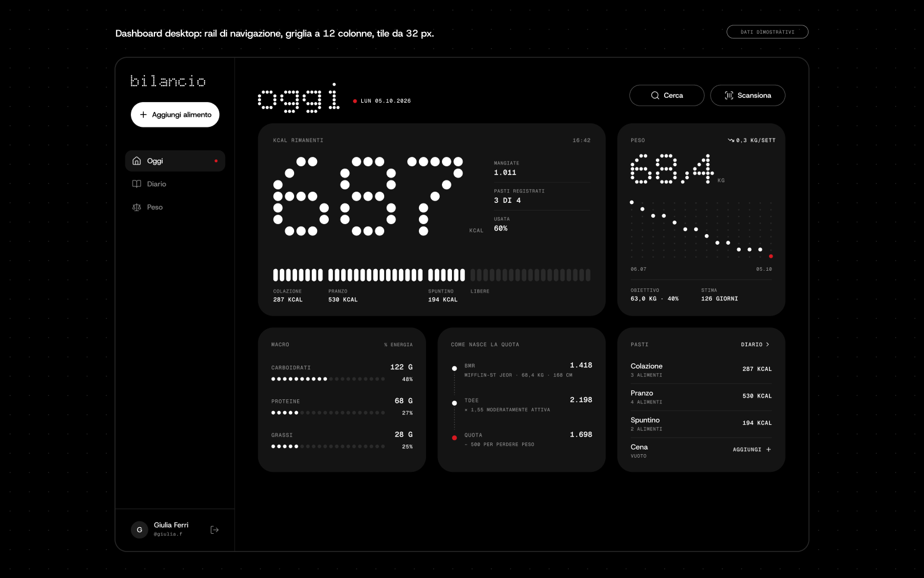Click AGGIUNGI for the Cena meal

(x=752, y=449)
